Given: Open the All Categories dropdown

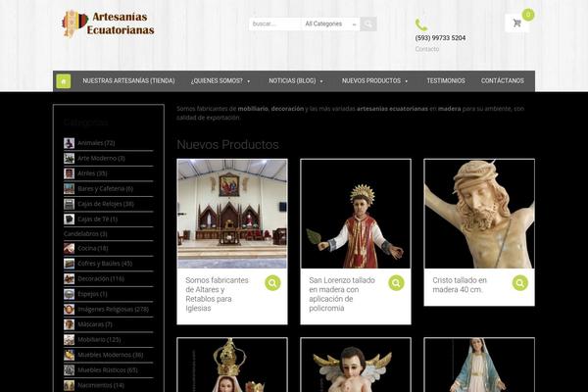Looking at the screenshot, I should tap(330, 24).
